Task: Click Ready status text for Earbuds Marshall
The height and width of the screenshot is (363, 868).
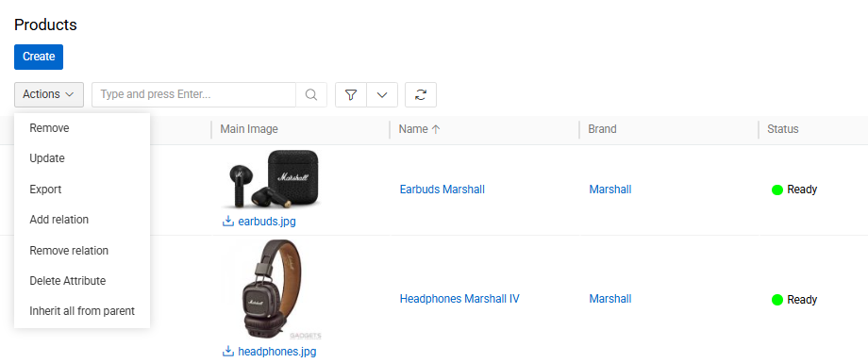Action: pos(802,190)
